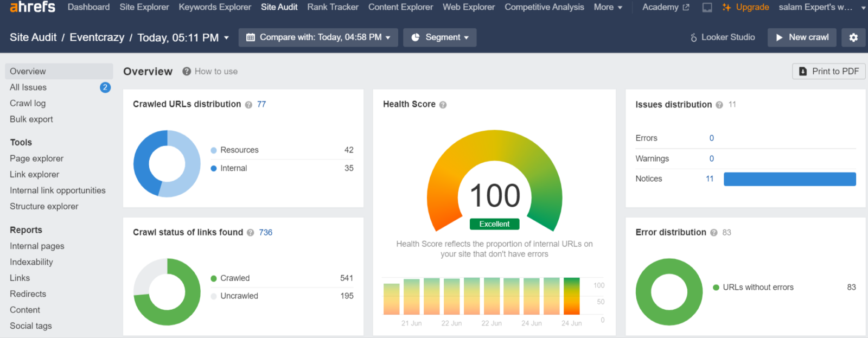The height and width of the screenshot is (338, 868).
Task: Open the Internal pages report
Action: tap(37, 246)
